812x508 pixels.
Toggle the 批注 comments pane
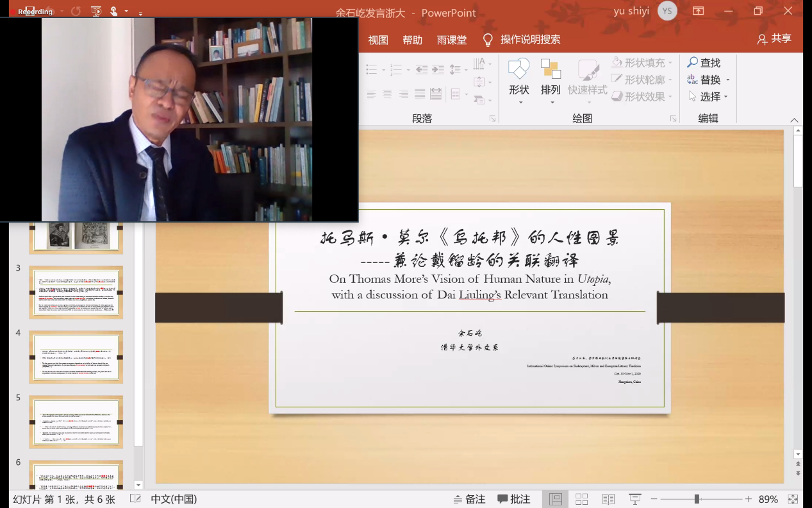click(x=514, y=499)
